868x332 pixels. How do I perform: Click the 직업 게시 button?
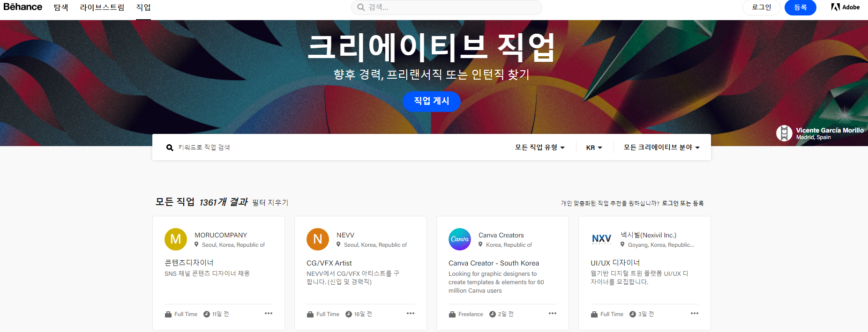coord(432,101)
